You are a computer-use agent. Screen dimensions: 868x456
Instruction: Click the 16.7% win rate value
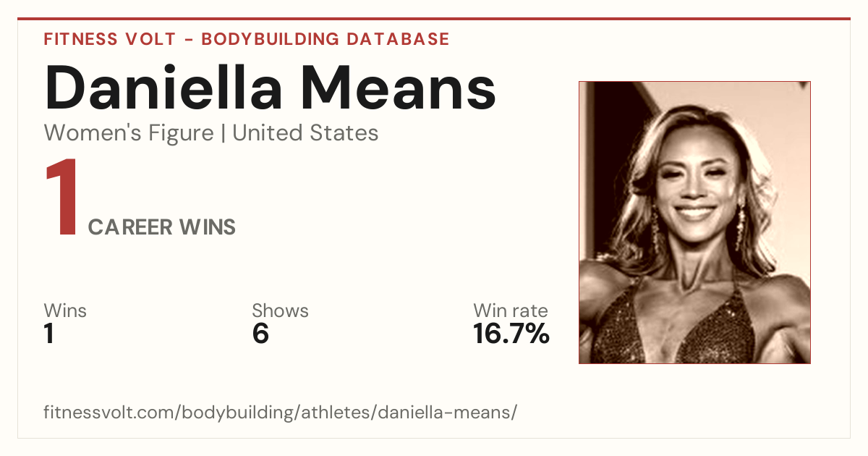(x=511, y=334)
